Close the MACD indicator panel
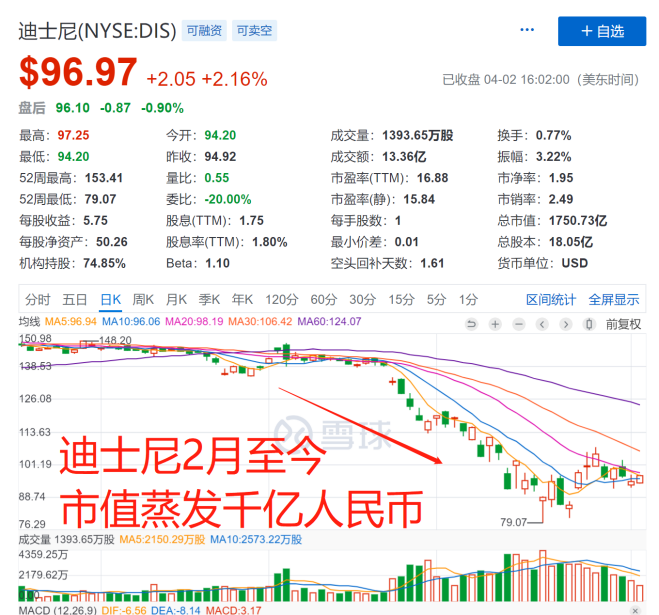 click(x=635, y=610)
